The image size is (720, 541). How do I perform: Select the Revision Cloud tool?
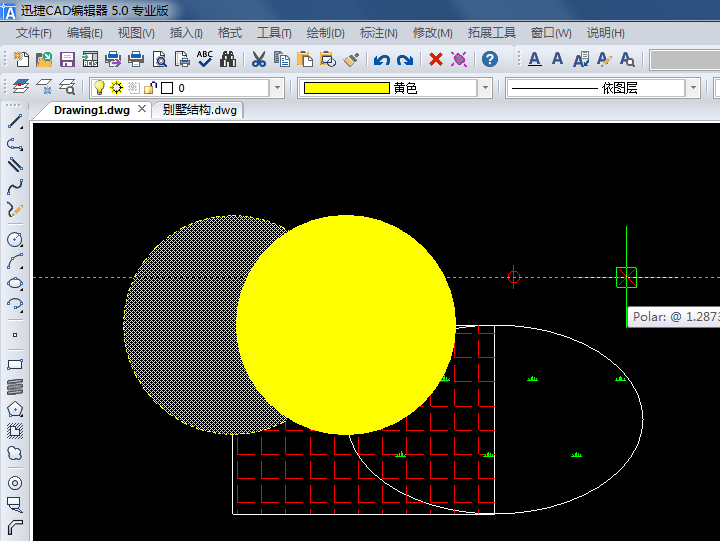point(15,453)
